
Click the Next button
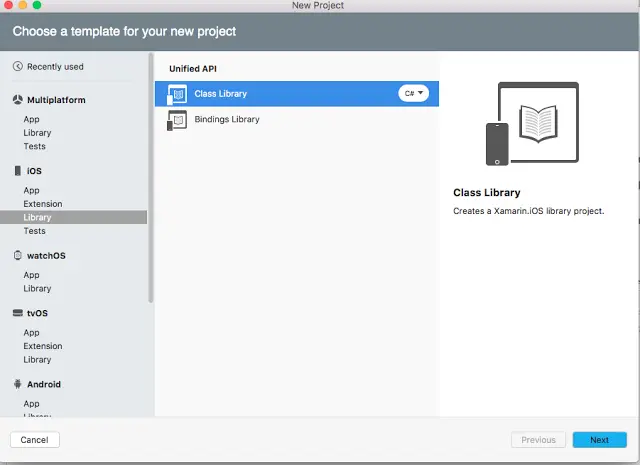coord(600,440)
